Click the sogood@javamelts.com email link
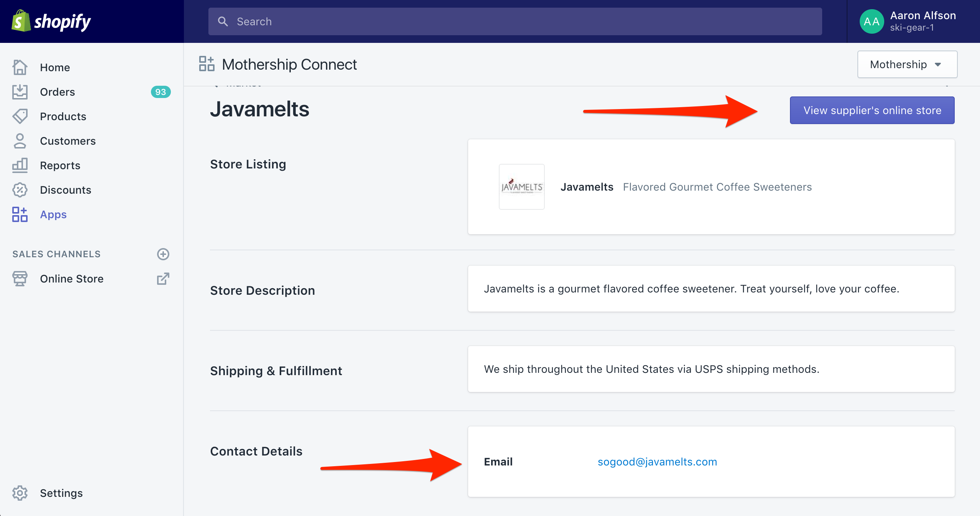Viewport: 980px width, 516px height. (x=657, y=462)
